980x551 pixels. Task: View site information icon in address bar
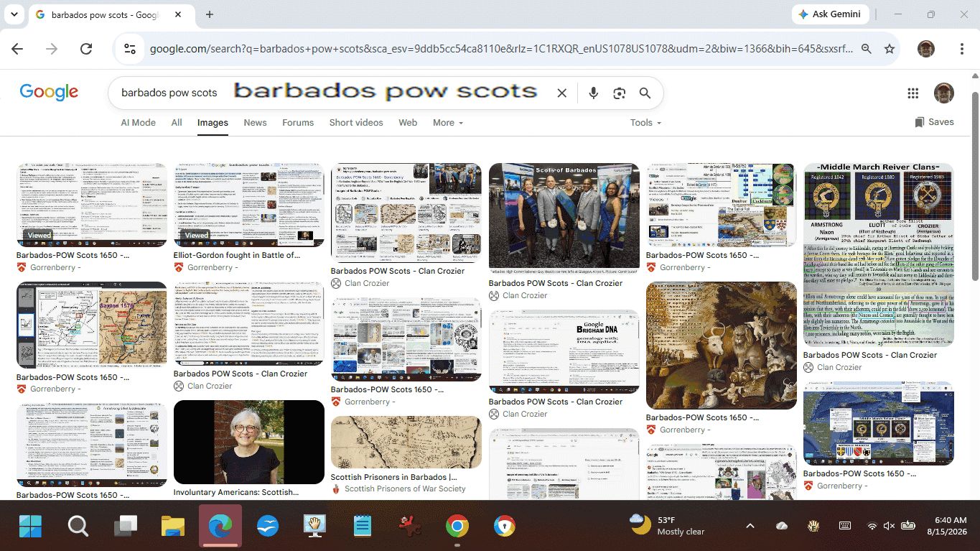130,49
